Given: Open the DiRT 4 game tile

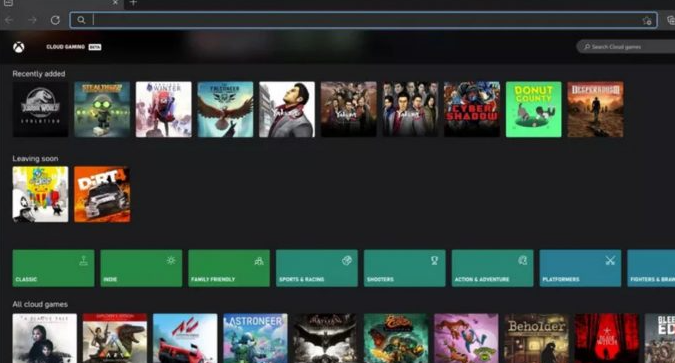Looking at the screenshot, I should [102, 194].
